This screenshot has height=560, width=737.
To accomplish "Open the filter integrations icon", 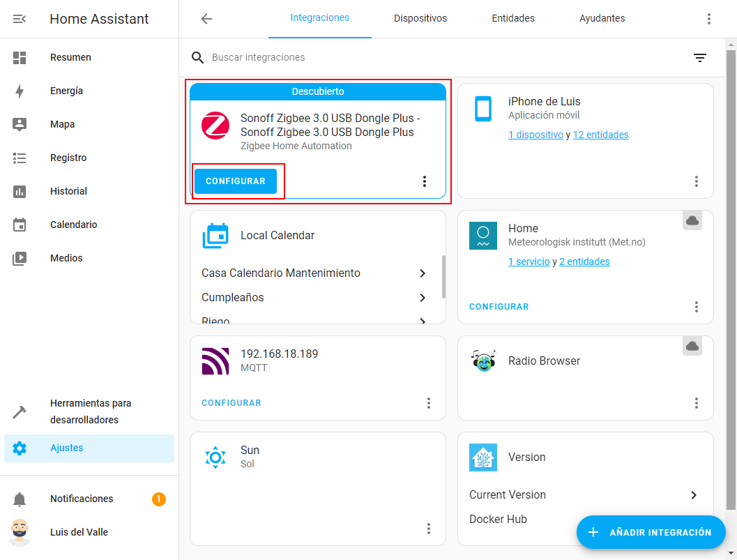I will point(700,58).
